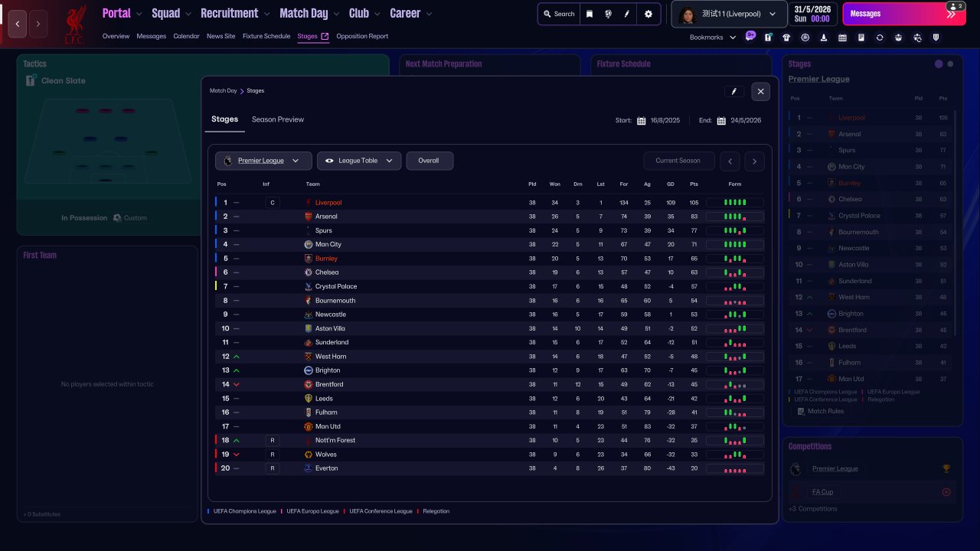This screenshot has height=551, width=980.
Task: Open the Calendar sub-tab
Action: point(186,36)
